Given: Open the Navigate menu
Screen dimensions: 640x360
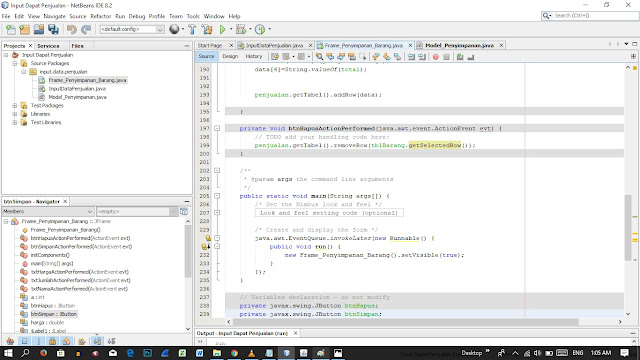Looking at the screenshot, I should click(54, 16).
